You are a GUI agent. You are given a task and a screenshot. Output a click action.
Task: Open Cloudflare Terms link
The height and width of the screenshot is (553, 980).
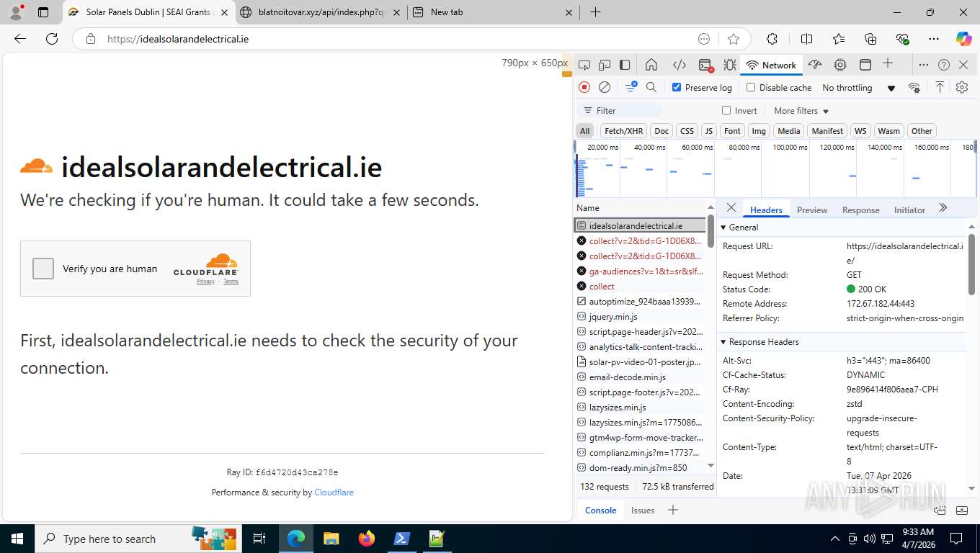231,281
